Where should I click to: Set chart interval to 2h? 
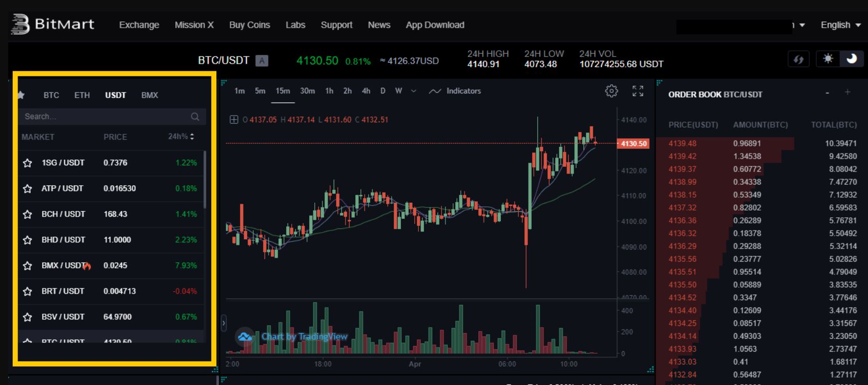[x=348, y=91]
